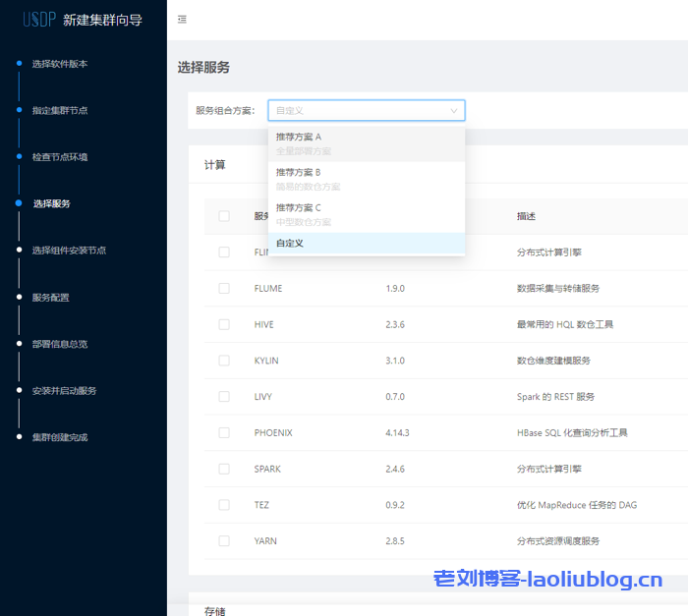Select 推荐方案 C in the dropdown
The image size is (688, 616).
(366, 214)
